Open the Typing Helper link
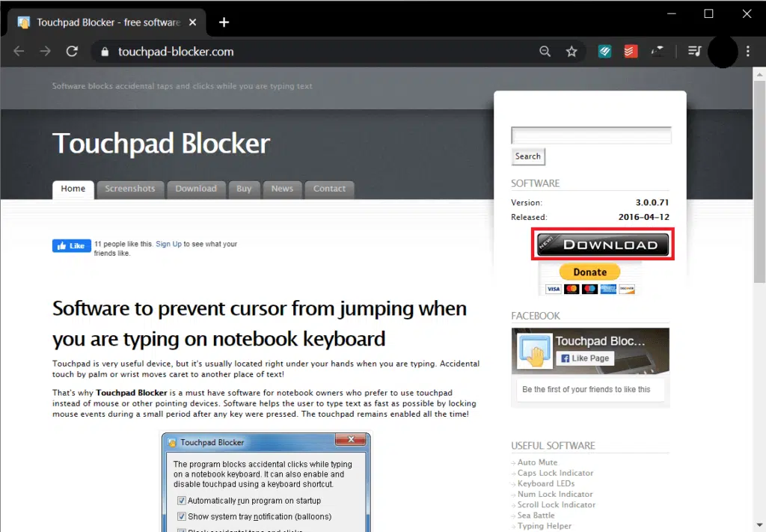766x532 pixels. pos(545,526)
